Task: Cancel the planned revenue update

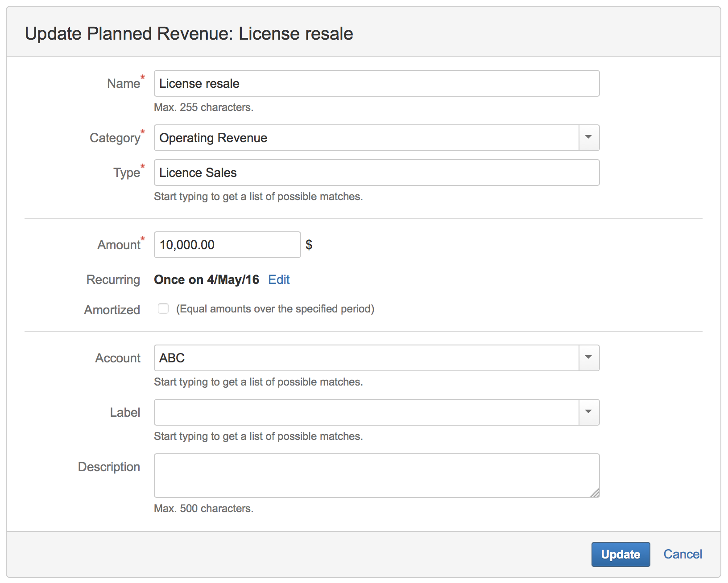Action: (x=682, y=554)
